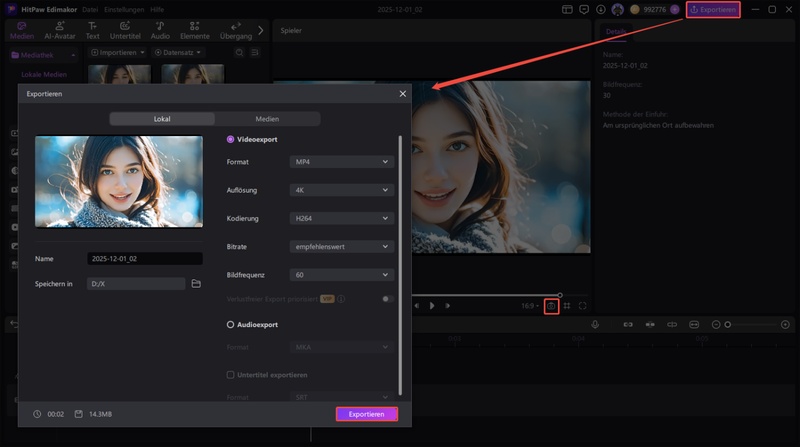Select the Audioexport radio button
This screenshot has height=447, width=800.
[x=231, y=325]
